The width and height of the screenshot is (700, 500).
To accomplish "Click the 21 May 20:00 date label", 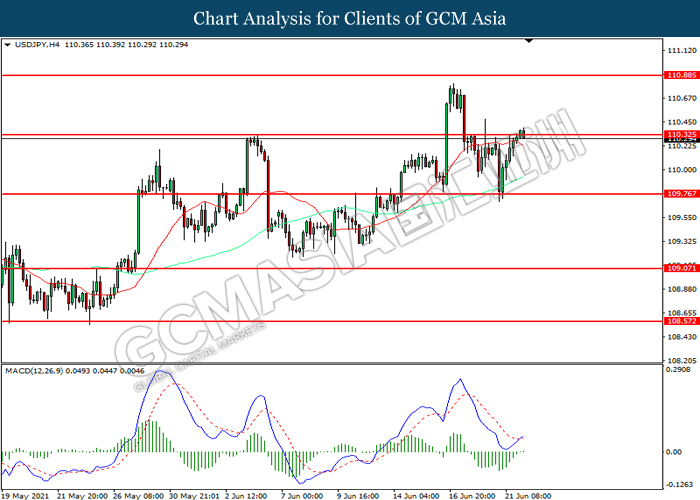I will [x=82, y=496].
